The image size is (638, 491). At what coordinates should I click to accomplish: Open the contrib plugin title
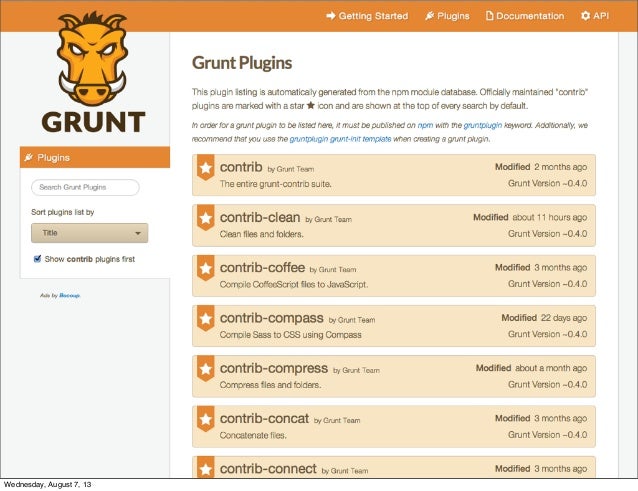point(241,167)
